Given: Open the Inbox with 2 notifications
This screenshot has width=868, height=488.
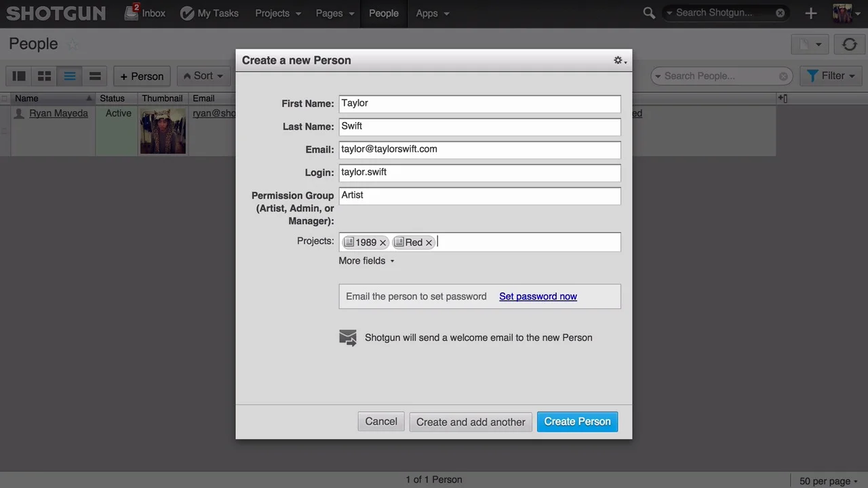Looking at the screenshot, I should [145, 13].
